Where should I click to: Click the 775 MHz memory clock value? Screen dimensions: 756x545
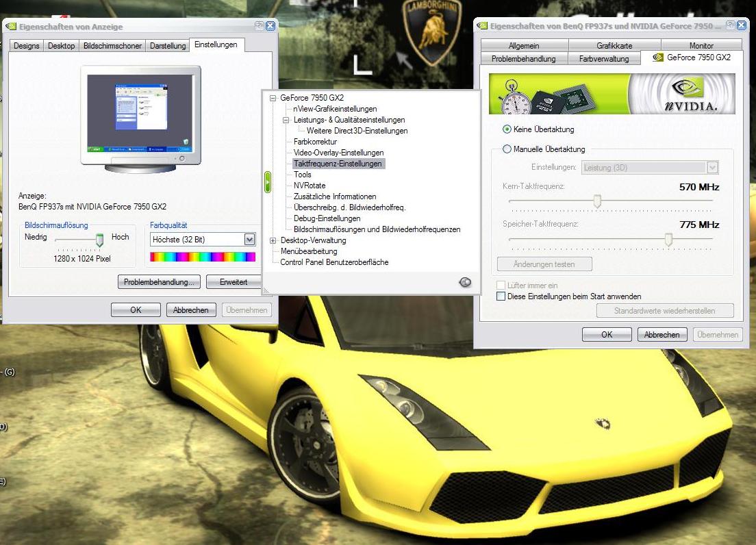(x=699, y=225)
